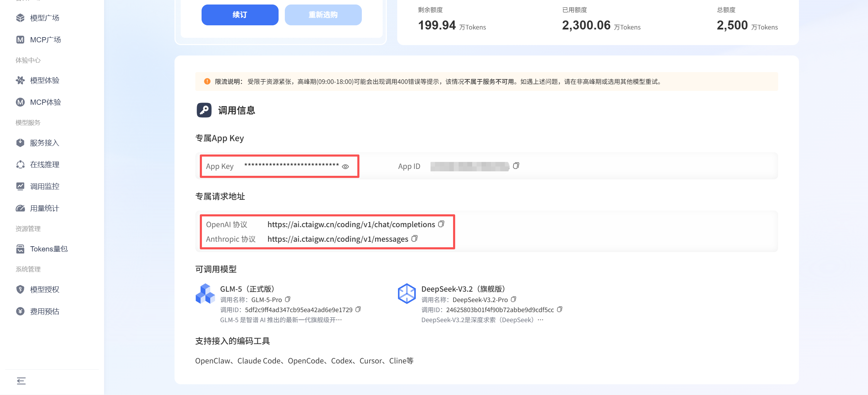Screen dimensions: 868x395
Task: Click the Anthropic messages URL
Action: [x=338, y=239]
